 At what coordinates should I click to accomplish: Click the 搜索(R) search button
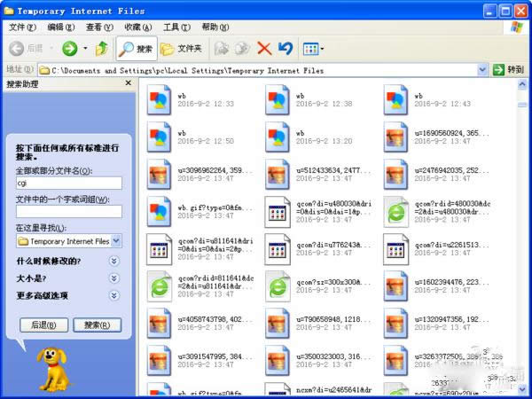click(x=97, y=325)
